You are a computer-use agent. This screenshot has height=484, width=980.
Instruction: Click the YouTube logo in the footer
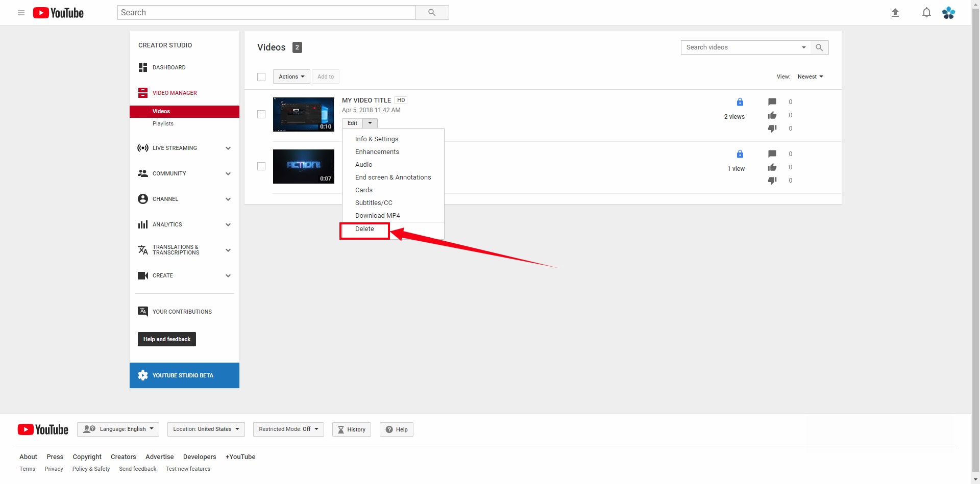coord(43,429)
